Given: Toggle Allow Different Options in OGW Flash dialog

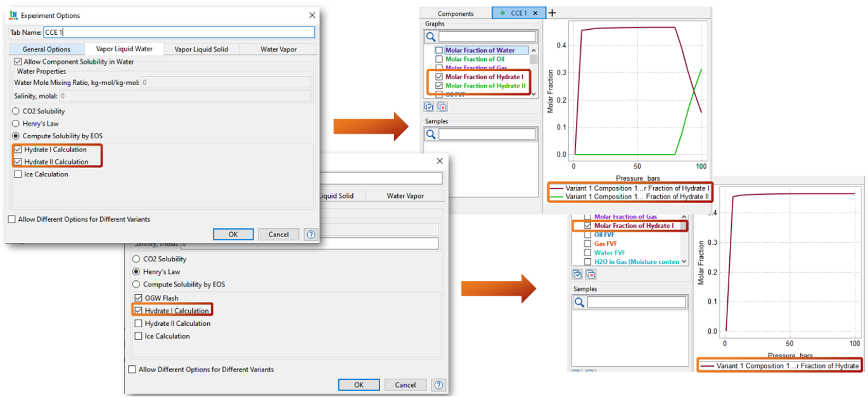Looking at the screenshot, I should pyautogui.click(x=132, y=369).
